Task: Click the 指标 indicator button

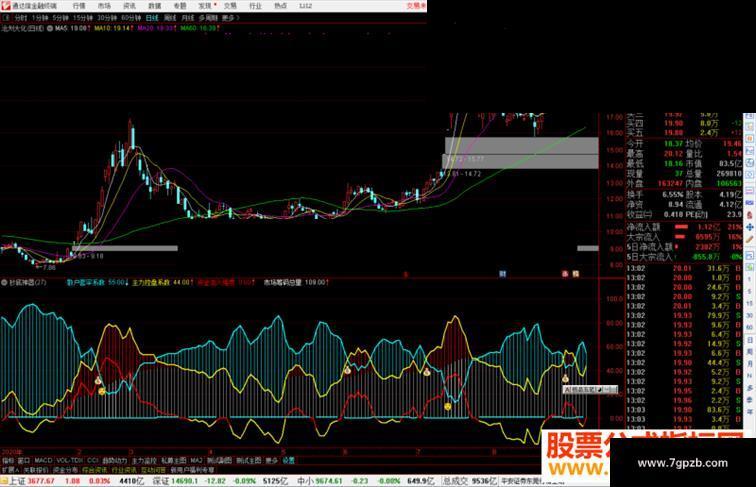Action: click(8, 460)
